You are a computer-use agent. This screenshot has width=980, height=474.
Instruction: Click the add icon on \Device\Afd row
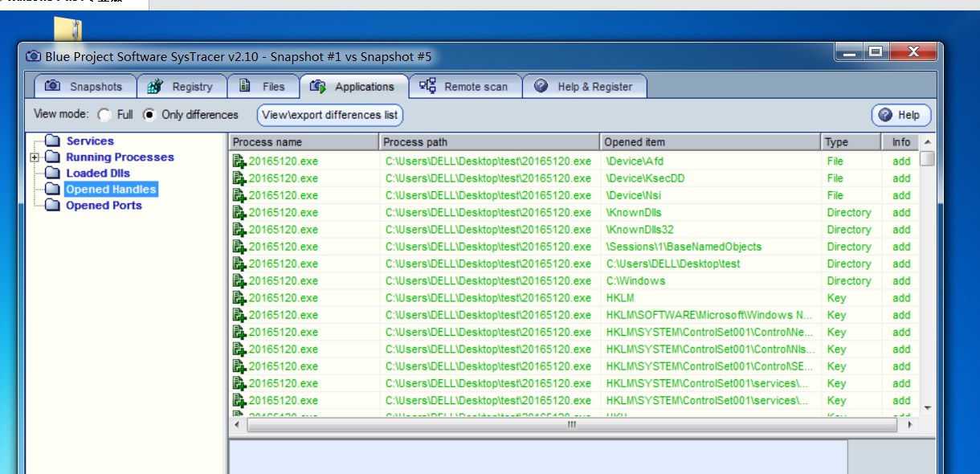pos(239,161)
